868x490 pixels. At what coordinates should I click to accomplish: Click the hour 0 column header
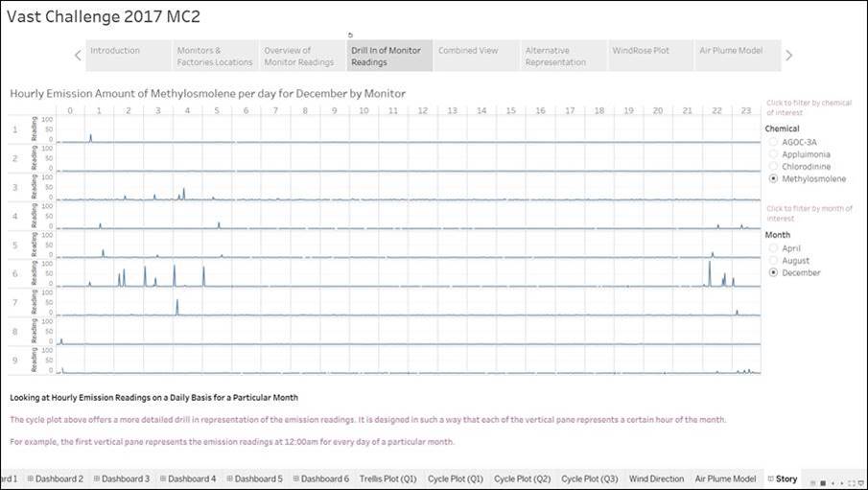point(70,110)
